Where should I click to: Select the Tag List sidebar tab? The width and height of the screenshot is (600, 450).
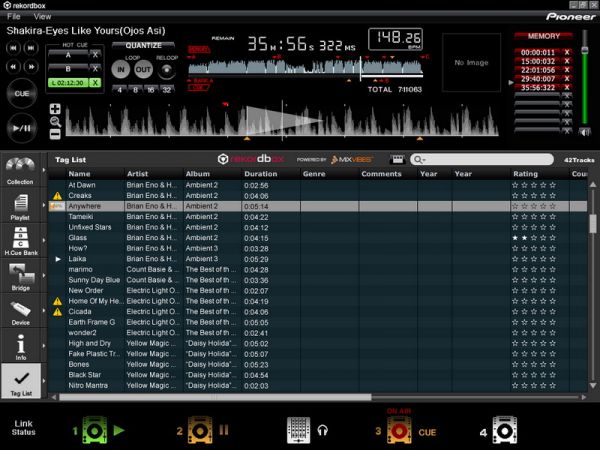click(x=21, y=382)
